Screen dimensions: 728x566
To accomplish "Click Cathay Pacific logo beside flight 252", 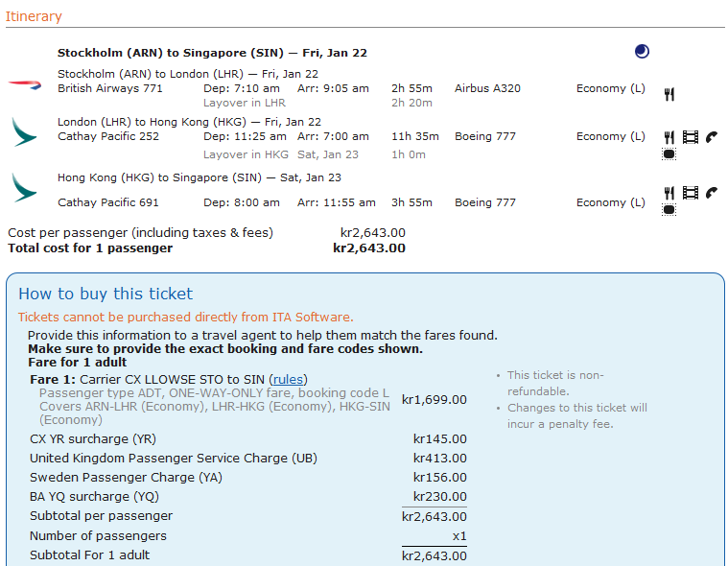I will tap(24, 131).
